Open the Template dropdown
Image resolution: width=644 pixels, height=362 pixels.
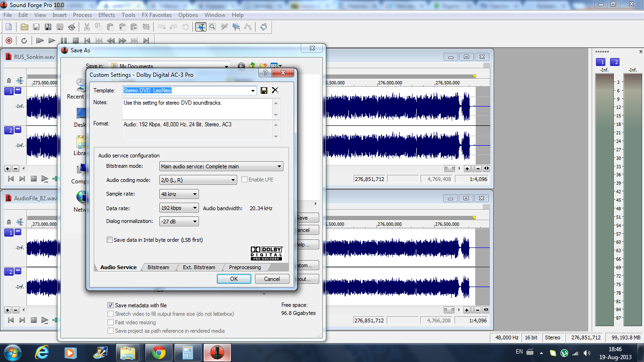[253, 90]
